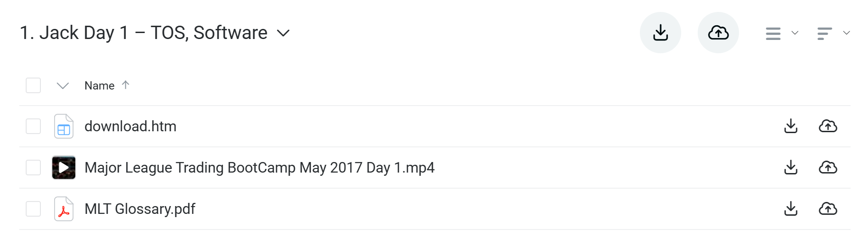Screen dimensions: 868x235
Task: Download the entire folder using top download button
Action: coord(660,33)
